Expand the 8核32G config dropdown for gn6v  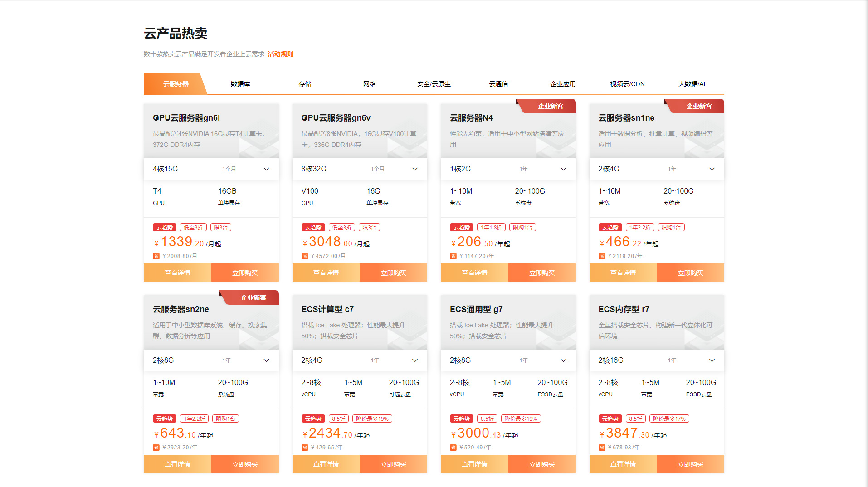coord(360,169)
